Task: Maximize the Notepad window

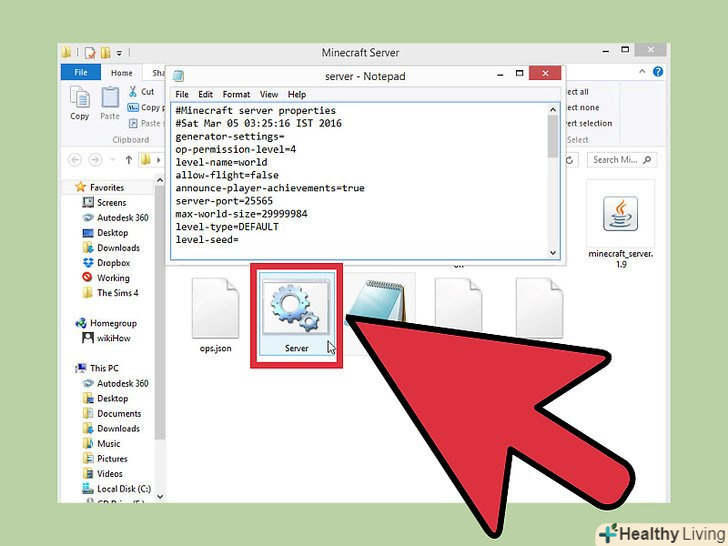Action: (520, 73)
